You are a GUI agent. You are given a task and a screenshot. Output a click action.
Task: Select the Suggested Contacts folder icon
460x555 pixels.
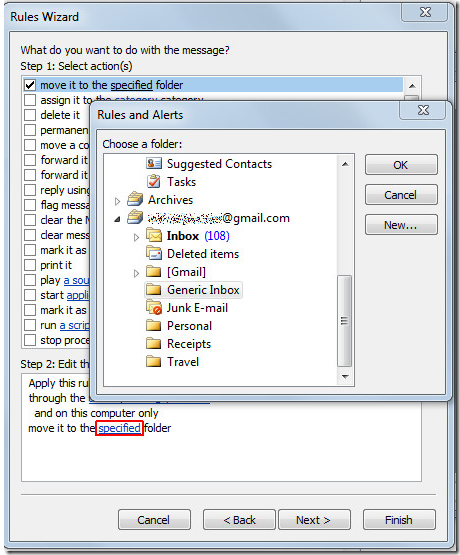pyautogui.click(x=154, y=163)
